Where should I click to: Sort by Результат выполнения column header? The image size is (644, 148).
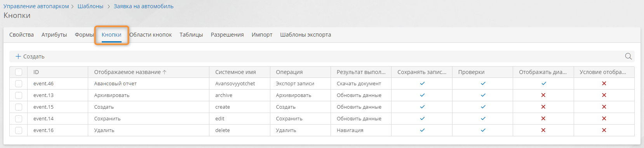click(361, 72)
